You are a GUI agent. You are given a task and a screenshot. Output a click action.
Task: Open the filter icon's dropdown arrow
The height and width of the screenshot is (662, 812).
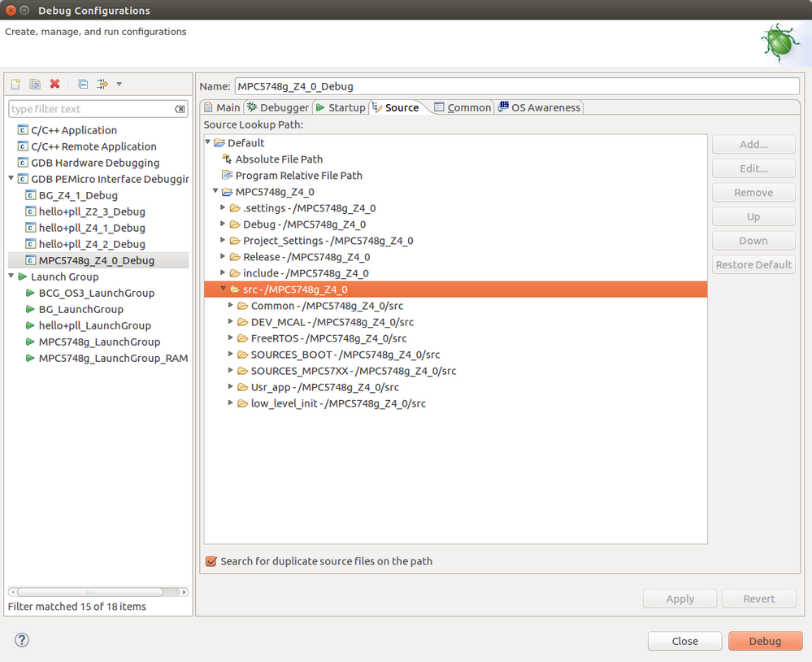(119, 84)
